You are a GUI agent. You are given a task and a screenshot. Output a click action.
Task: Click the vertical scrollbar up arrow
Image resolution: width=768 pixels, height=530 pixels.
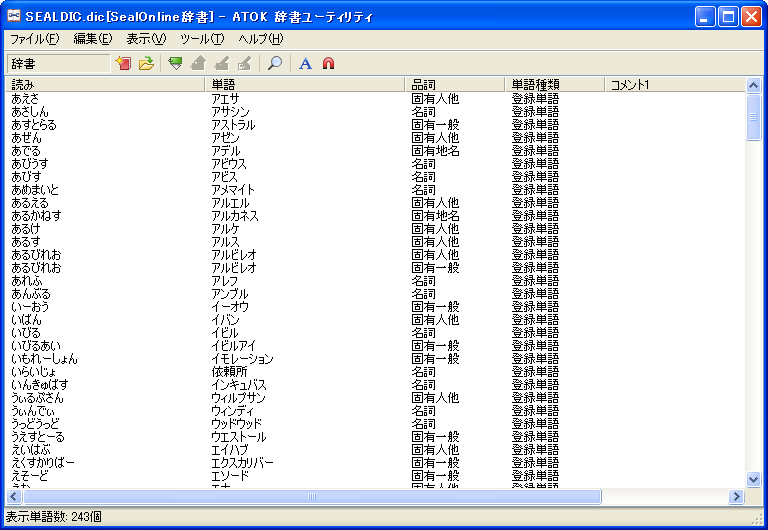[x=753, y=86]
